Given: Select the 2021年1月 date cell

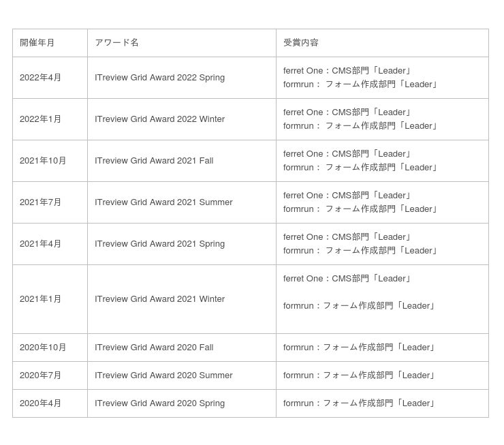Looking at the screenshot, I should point(41,299).
